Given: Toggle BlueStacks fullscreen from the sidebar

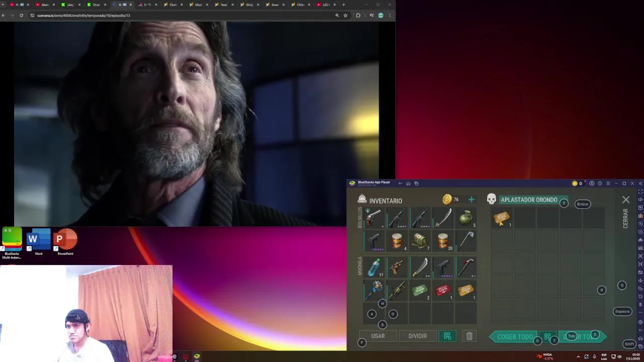Looking at the screenshot, I should 640,192.
